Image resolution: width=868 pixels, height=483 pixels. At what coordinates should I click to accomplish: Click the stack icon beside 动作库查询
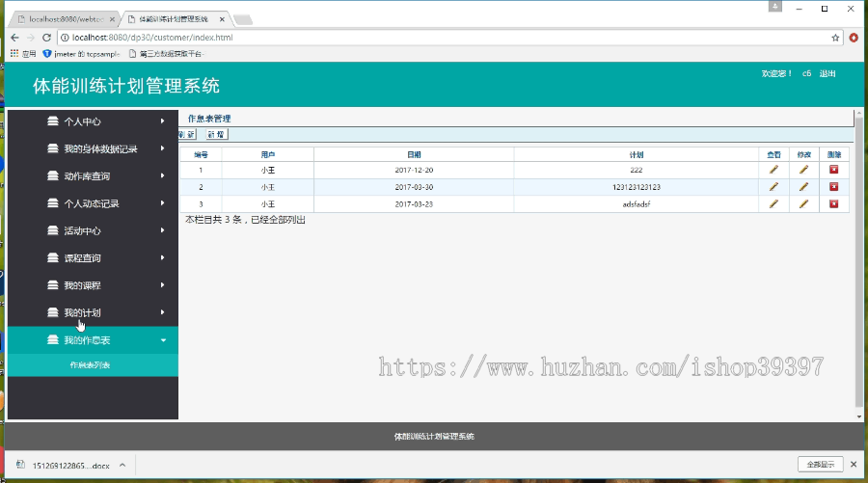(x=53, y=175)
